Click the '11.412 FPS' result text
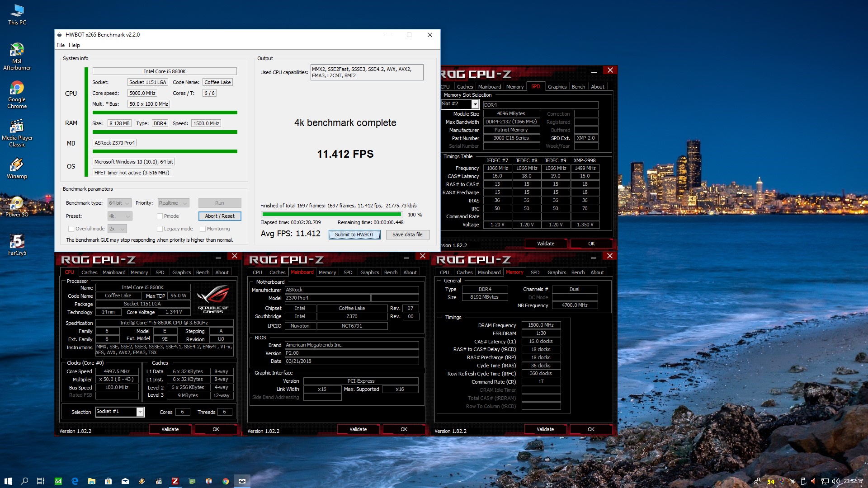Image resolution: width=868 pixels, height=488 pixels. 345,154
